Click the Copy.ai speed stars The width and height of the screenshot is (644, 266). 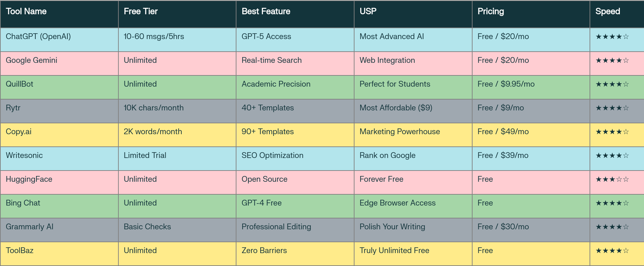(x=612, y=132)
